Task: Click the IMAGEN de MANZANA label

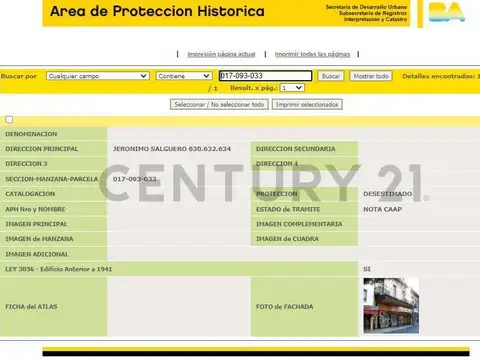Action: coord(39,239)
